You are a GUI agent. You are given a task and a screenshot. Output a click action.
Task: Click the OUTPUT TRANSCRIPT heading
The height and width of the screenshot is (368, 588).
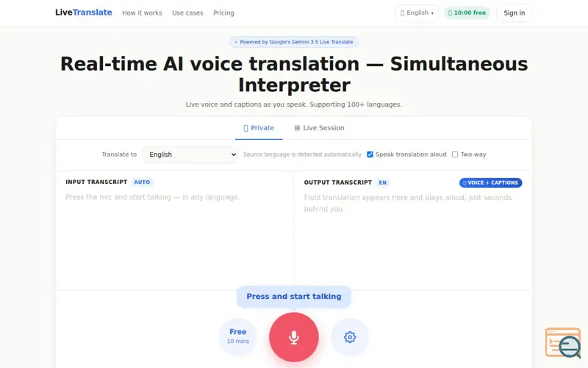338,183
